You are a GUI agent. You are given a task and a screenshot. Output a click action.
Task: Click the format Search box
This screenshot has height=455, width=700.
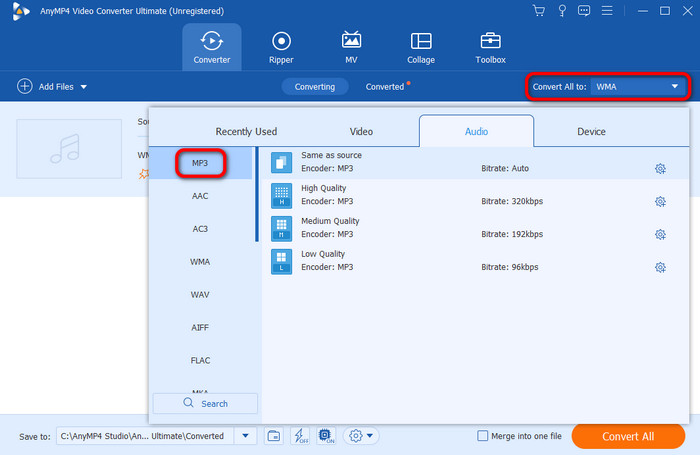(x=205, y=404)
